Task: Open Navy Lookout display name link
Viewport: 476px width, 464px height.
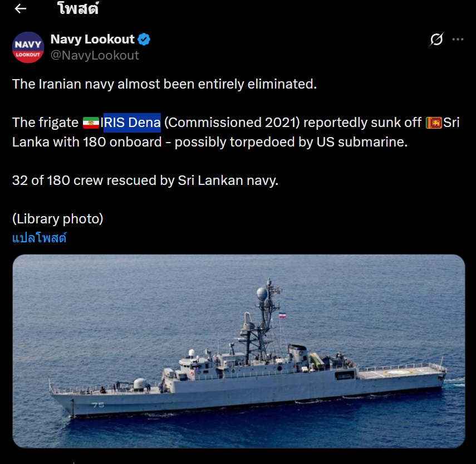Action: pyautogui.click(x=92, y=39)
